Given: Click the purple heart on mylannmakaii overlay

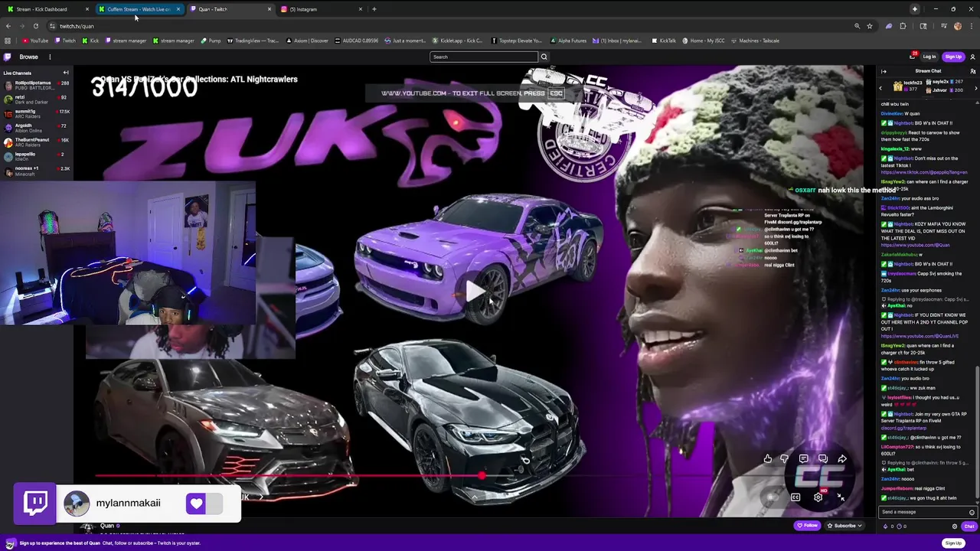Looking at the screenshot, I should point(196,503).
